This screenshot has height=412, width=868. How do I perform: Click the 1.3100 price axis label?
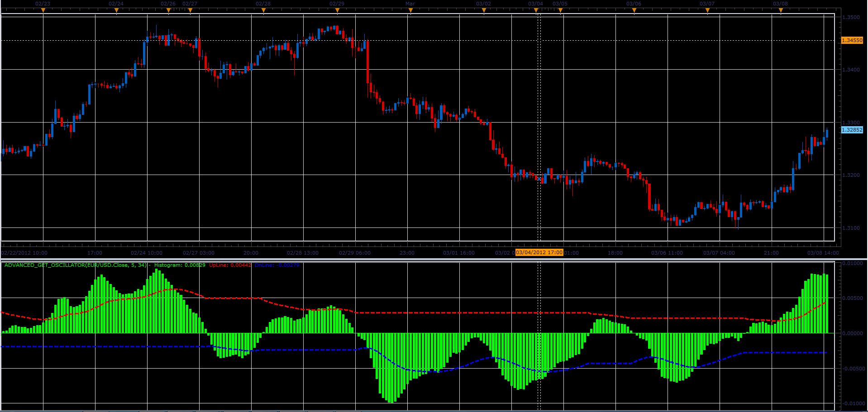click(x=851, y=228)
